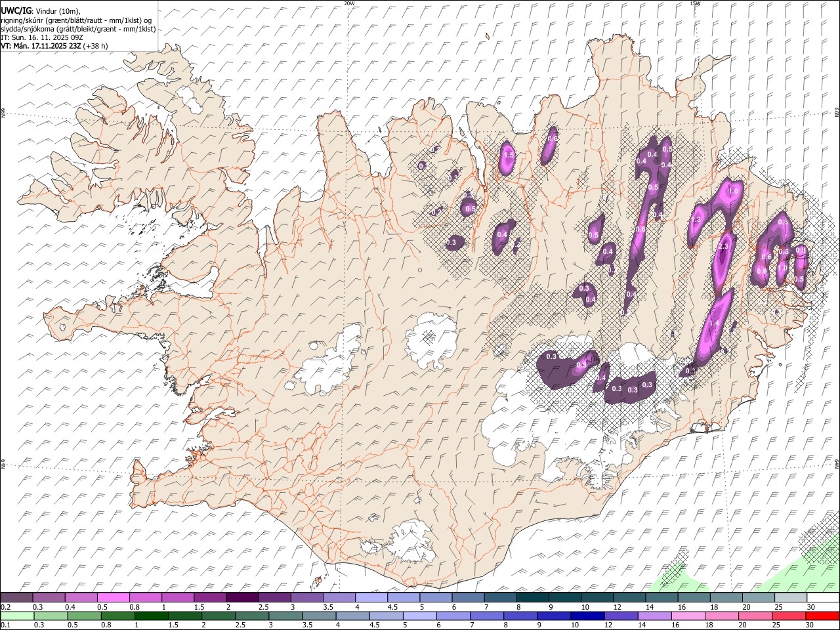Select the bright red bottom-row swatch at 30

coord(822,616)
